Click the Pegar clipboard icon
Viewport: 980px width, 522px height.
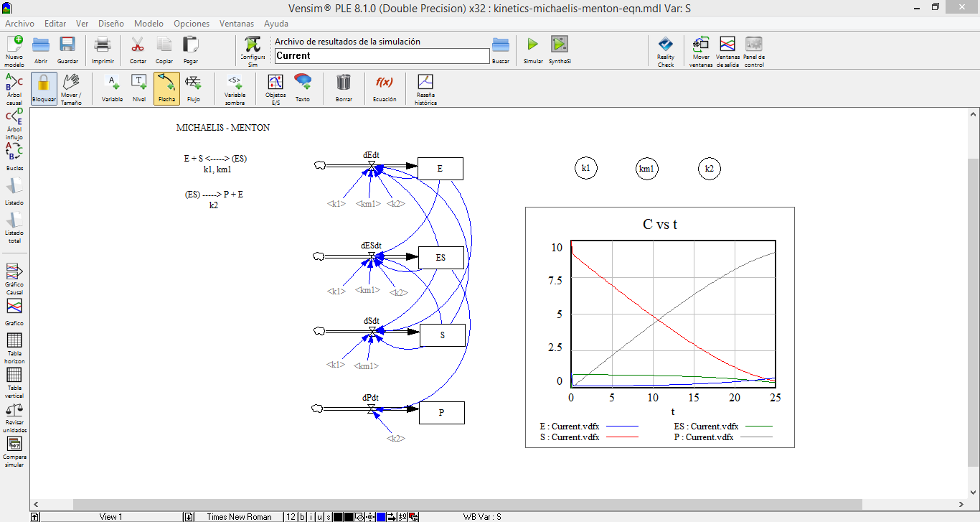(190, 51)
